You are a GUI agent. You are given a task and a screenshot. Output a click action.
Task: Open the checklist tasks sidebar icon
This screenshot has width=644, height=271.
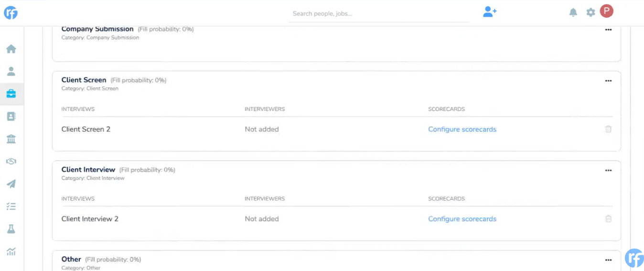11,206
